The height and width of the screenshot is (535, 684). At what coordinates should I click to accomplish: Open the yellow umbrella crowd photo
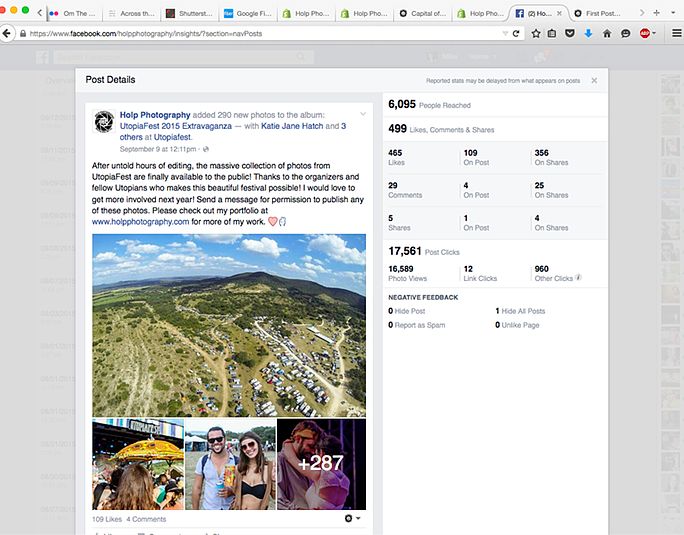138,464
